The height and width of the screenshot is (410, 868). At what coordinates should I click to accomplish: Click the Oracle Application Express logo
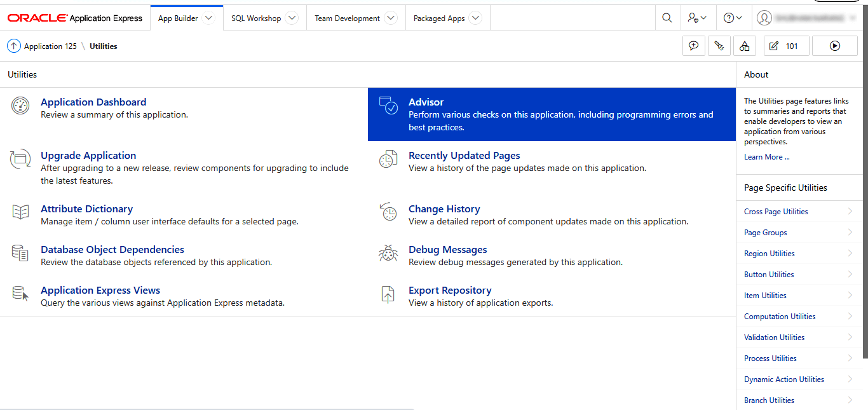click(x=75, y=18)
